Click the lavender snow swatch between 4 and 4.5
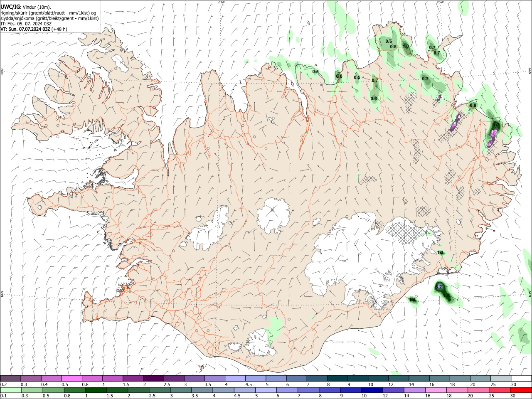The height and width of the screenshot is (399, 532). pyautogui.click(x=235, y=378)
